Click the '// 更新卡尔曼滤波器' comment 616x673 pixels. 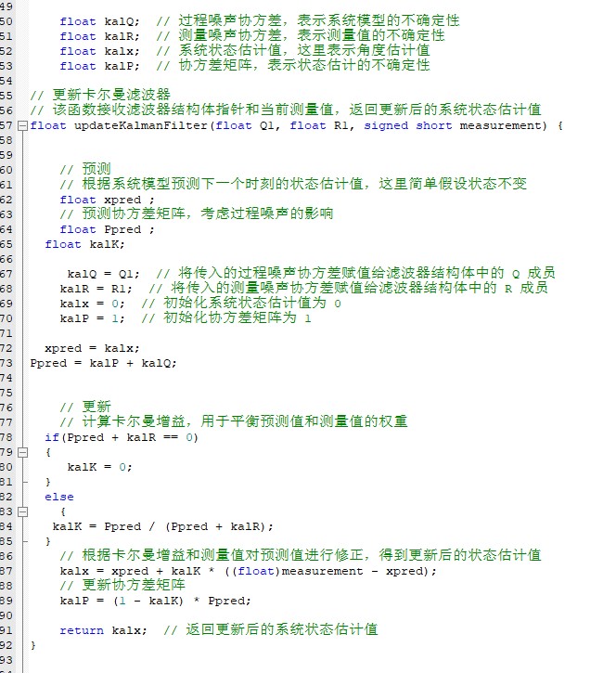coord(100,95)
